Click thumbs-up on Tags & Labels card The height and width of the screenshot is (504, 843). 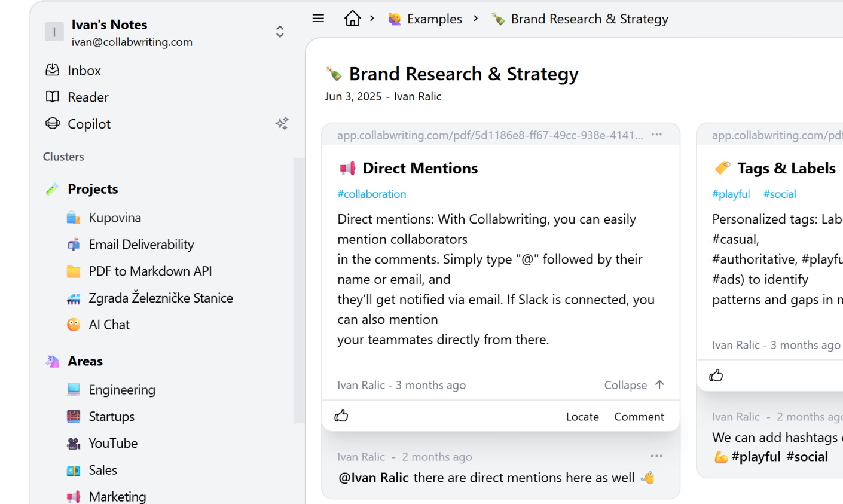pyautogui.click(x=716, y=375)
